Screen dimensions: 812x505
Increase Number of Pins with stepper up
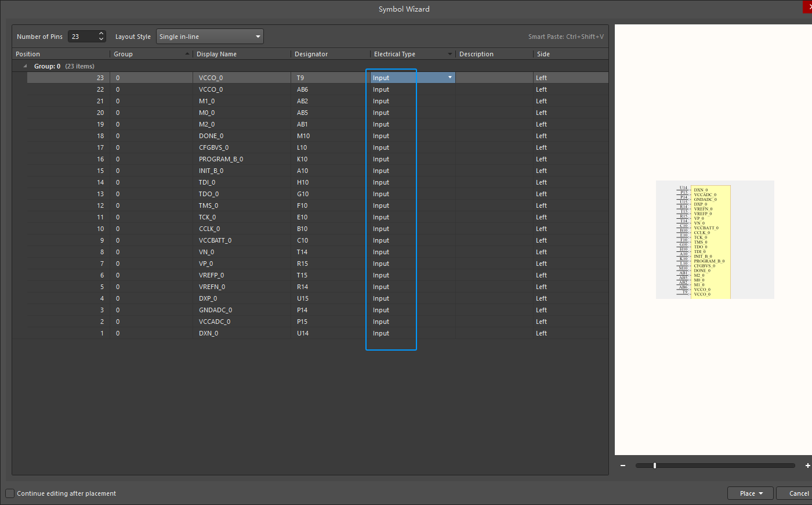point(101,34)
